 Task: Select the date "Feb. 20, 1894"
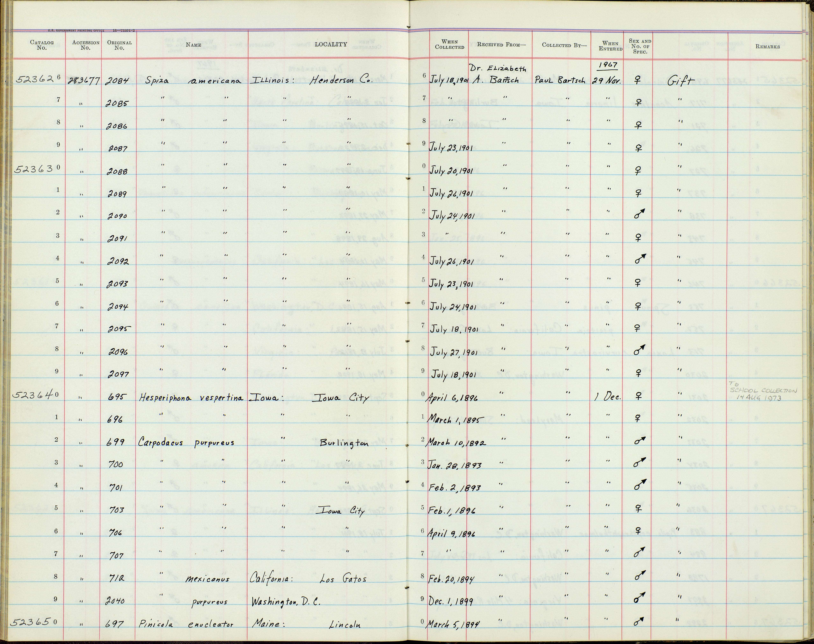(451, 579)
